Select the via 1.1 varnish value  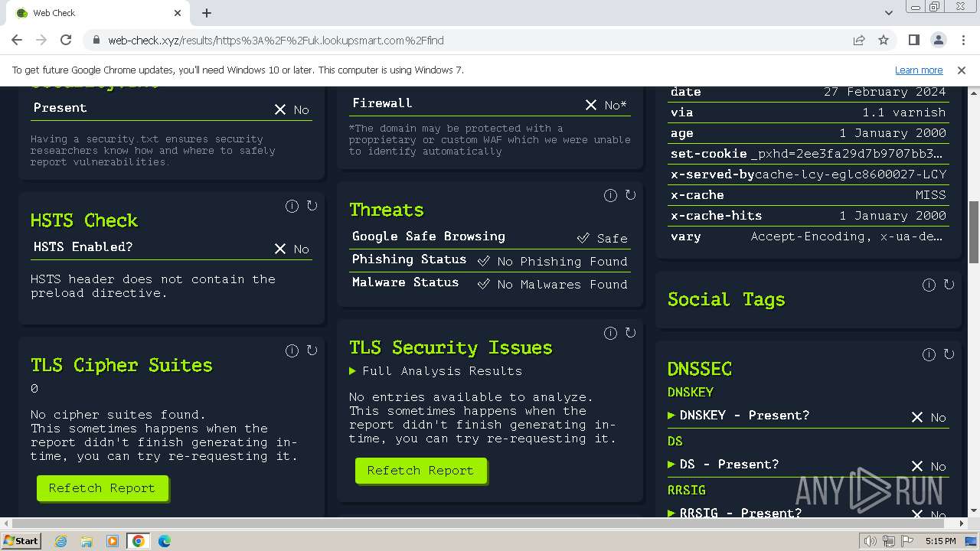pos(904,112)
